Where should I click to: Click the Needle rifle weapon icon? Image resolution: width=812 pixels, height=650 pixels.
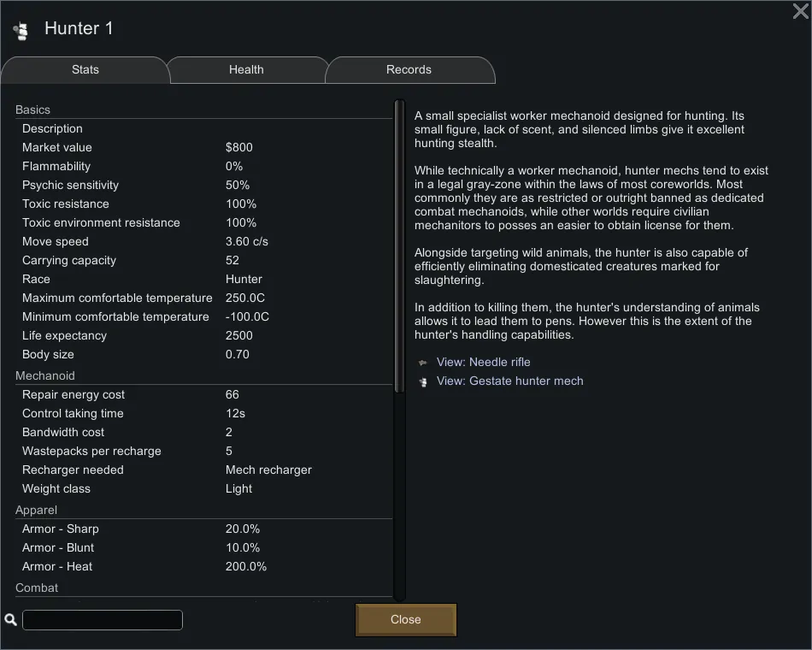(x=422, y=363)
